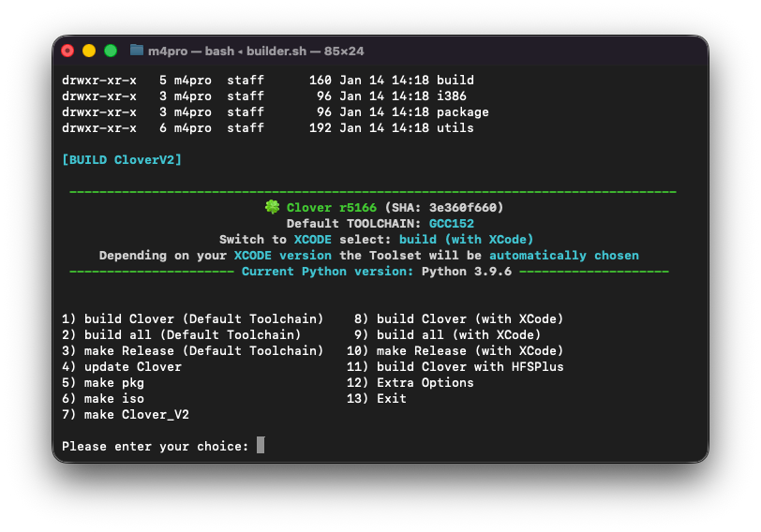
Task: Click option '3) make Release (Default Toolchain)'
Action: (x=193, y=351)
